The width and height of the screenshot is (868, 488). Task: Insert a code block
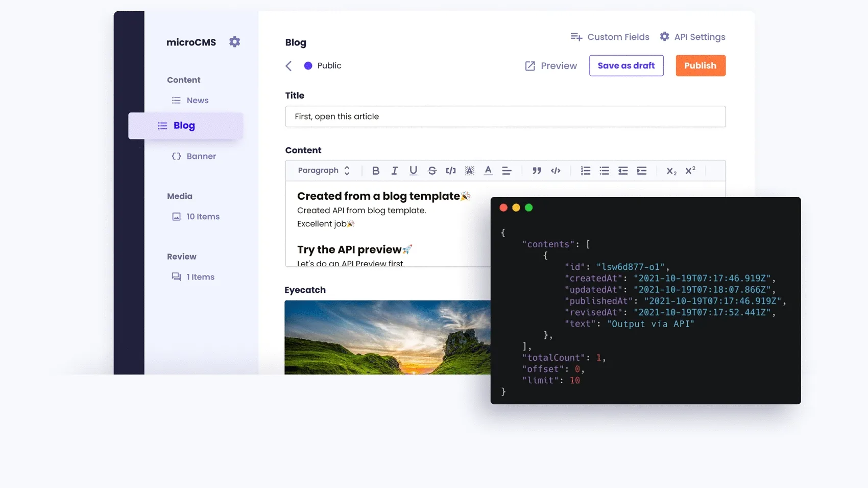(556, 171)
